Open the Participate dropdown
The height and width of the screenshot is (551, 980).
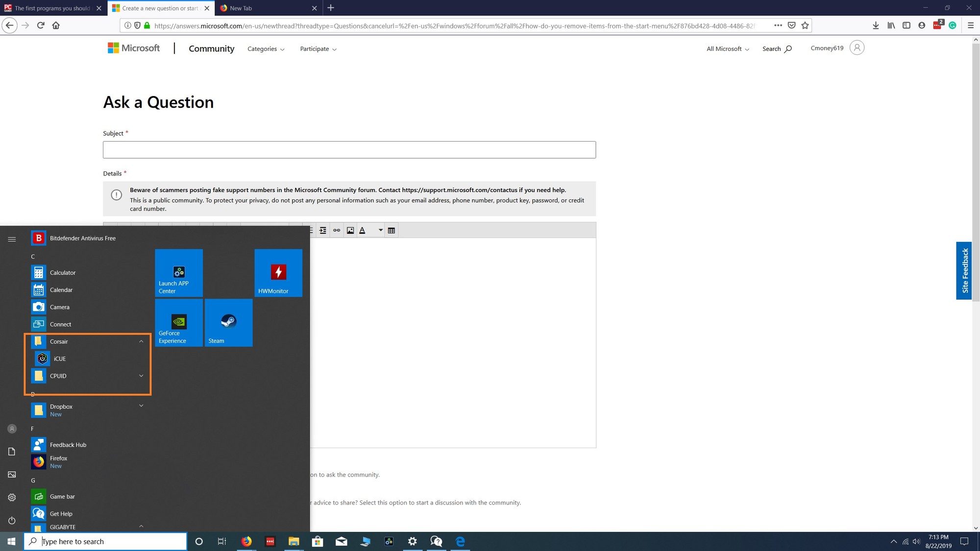point(318,49)
